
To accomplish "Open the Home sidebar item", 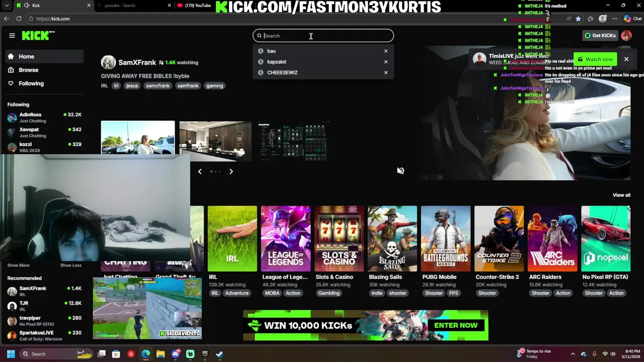I will (45, 56).
